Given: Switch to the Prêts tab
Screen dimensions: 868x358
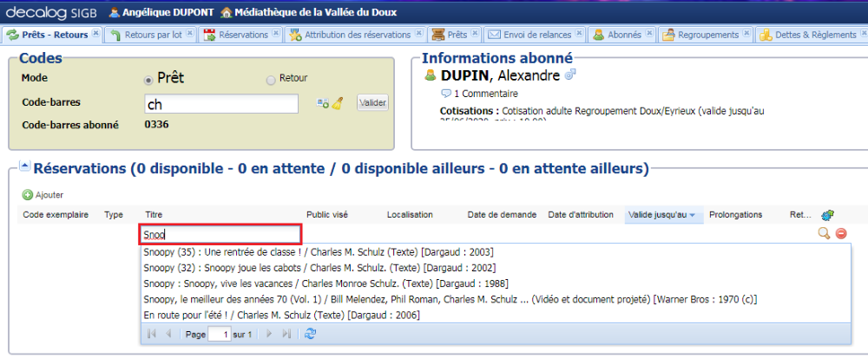Looking at the screenshot, I should coord(457,35).
